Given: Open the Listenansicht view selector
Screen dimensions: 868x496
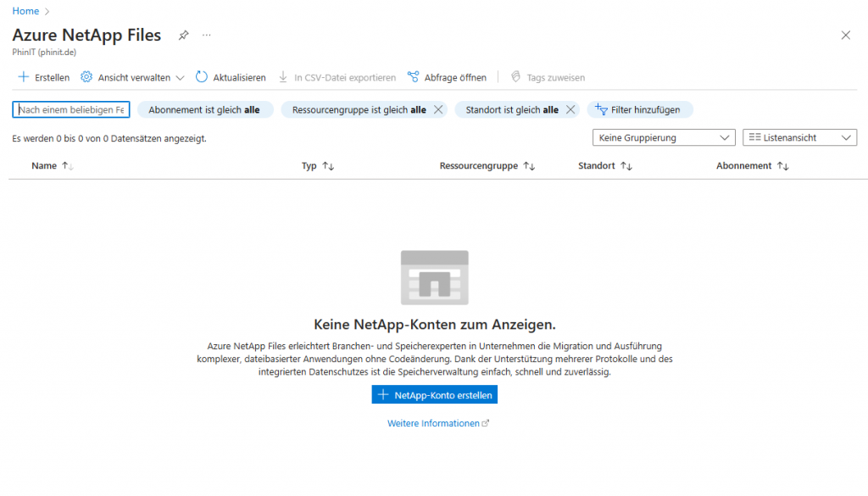Looking at the screenshot, I should pos(799,137).
